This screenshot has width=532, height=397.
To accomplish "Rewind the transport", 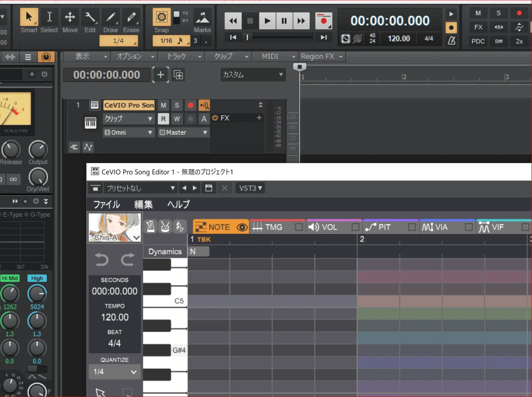I will [233, 20].
